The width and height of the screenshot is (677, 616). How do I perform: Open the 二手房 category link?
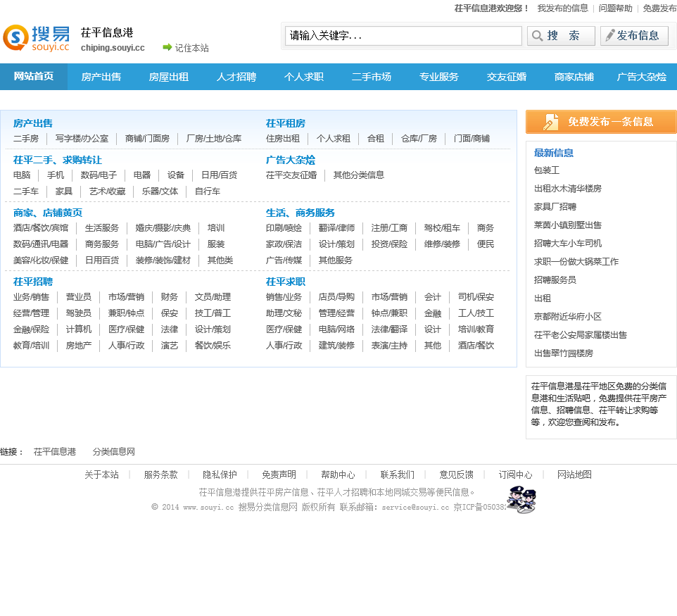click(x=26, y=139)
